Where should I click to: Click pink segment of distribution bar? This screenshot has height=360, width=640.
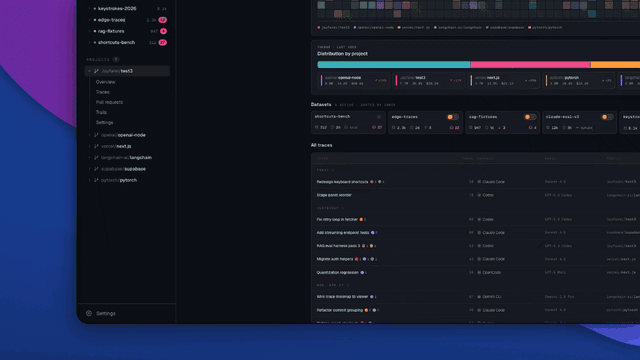click(x=531, y=64)
